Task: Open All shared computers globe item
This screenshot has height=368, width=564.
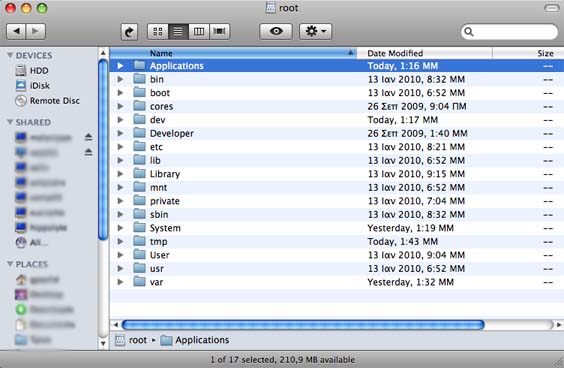Action: [x=32, y=243]
